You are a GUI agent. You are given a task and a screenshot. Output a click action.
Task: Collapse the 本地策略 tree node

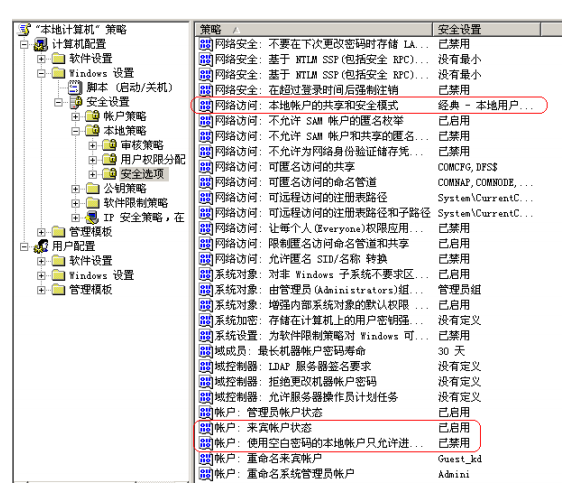(75, 131)
